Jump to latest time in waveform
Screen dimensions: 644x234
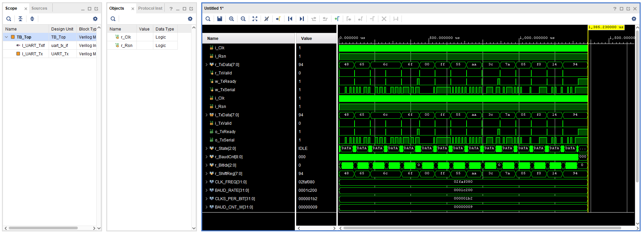click(302, 19)
